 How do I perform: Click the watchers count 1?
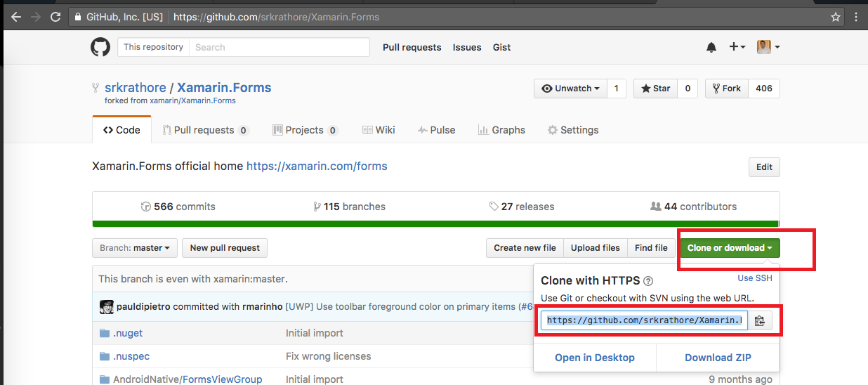pyautogui.click(x=616, y=89)
